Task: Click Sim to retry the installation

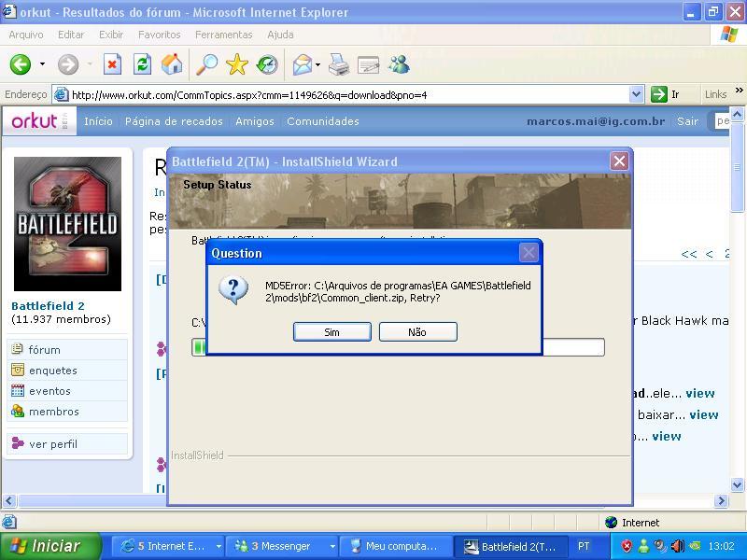Action: tap(332, 332)
